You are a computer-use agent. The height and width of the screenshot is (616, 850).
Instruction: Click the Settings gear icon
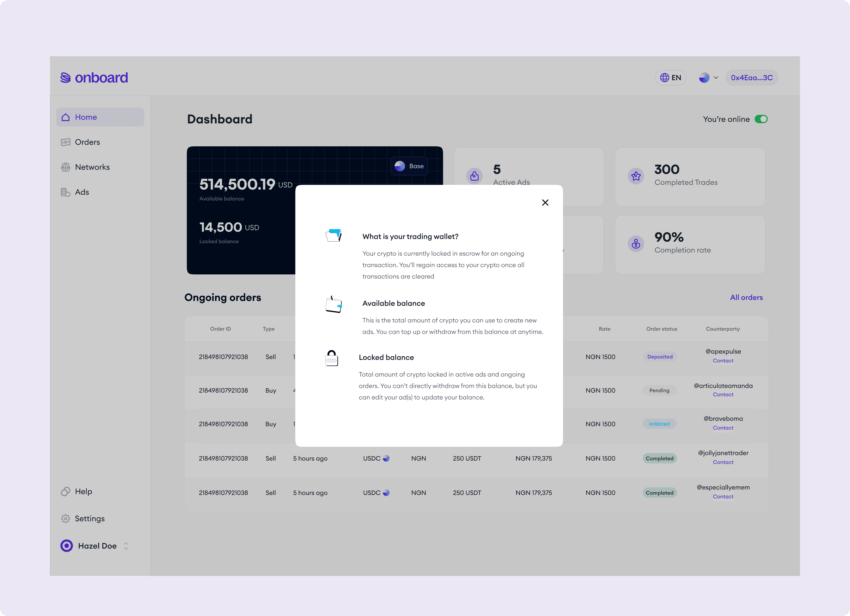click(66, 519)
